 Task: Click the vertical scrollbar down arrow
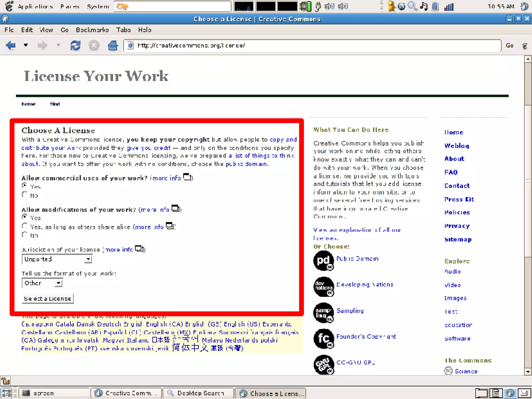click(x=528, y=372)
